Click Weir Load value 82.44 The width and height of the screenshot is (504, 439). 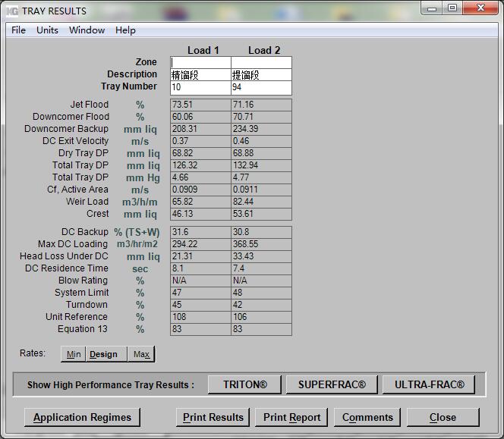pos(261,202)
